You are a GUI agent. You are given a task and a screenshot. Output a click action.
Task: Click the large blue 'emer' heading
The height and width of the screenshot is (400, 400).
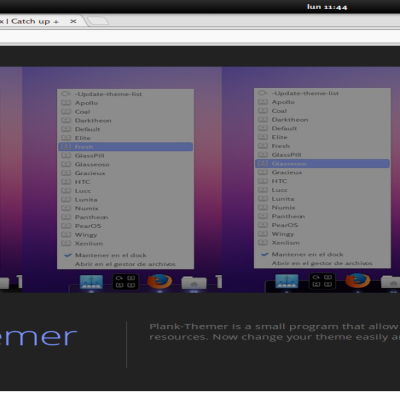(x=38, y=337)
